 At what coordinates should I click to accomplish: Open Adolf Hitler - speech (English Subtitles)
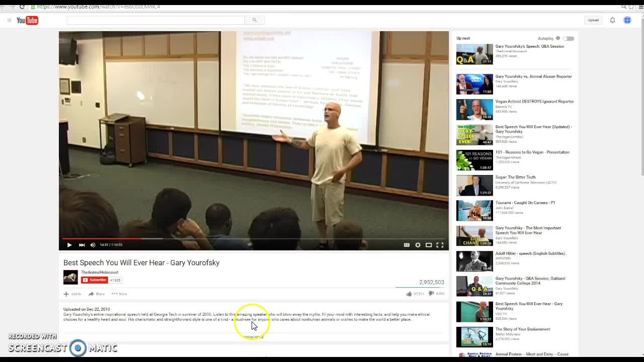point(531,253)
